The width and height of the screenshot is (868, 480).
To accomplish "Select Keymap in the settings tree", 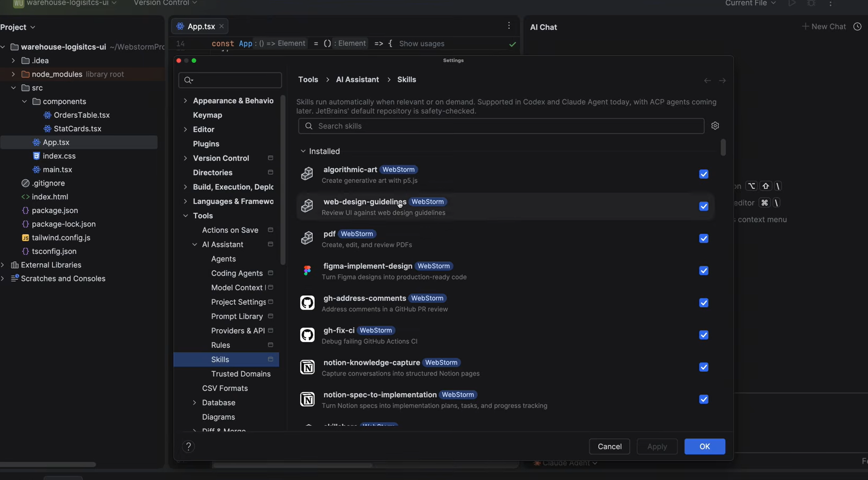I will (x=207, y=115).
